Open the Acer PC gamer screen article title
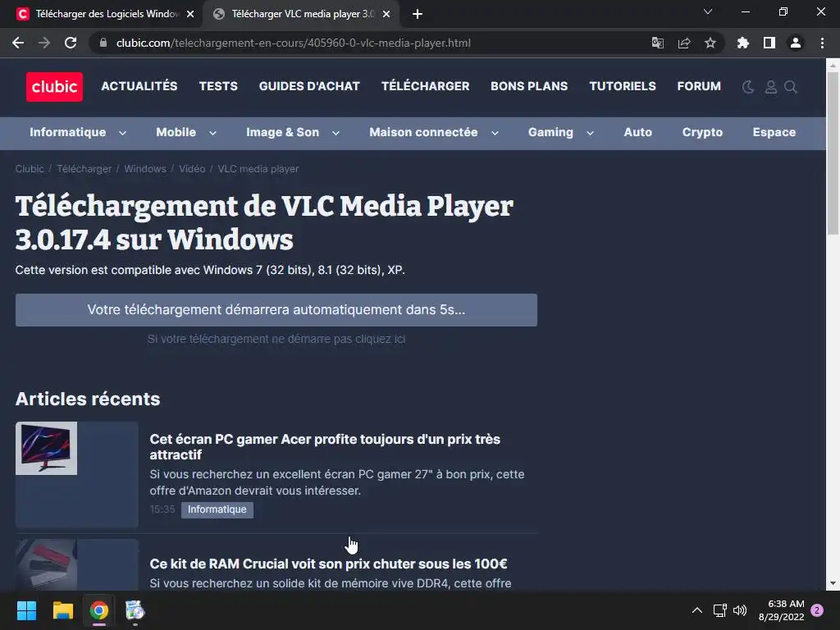The image size is (840, 630). [x=325, y=447]
